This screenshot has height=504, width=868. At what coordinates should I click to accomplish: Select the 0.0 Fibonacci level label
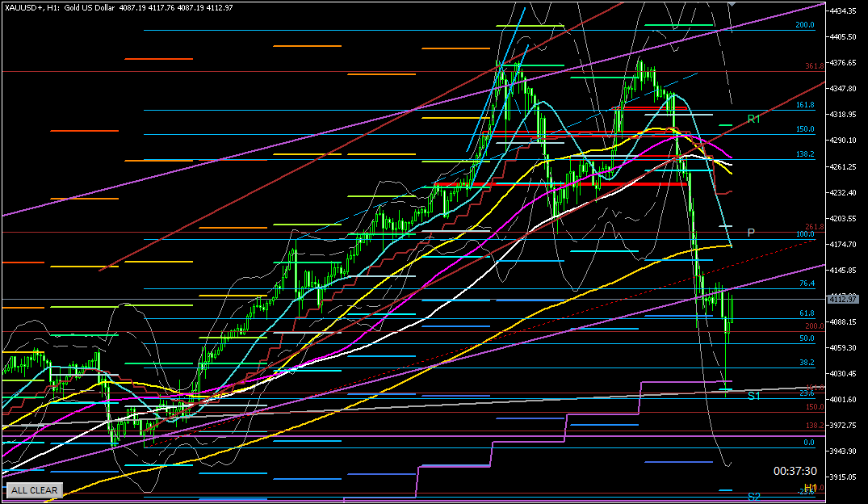point(808,443)
